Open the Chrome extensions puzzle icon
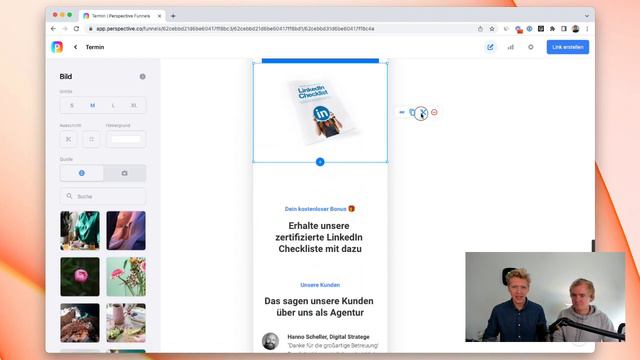 (x=553, y=29)
